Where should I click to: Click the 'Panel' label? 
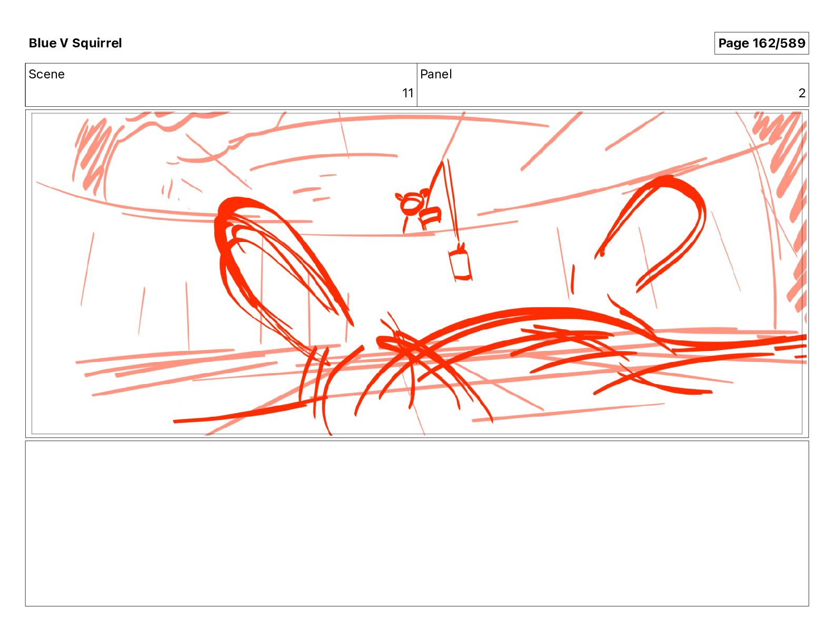(436, 74)
